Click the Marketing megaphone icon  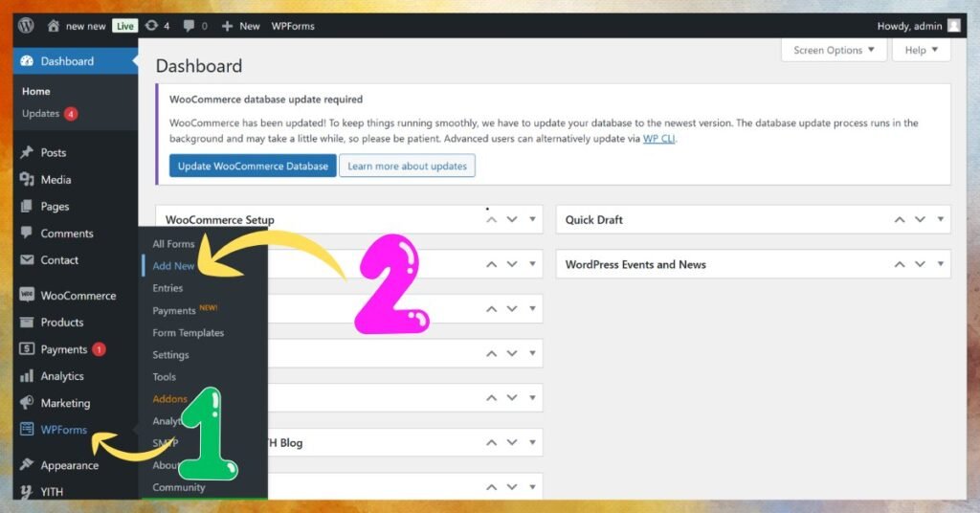[26, 402]
